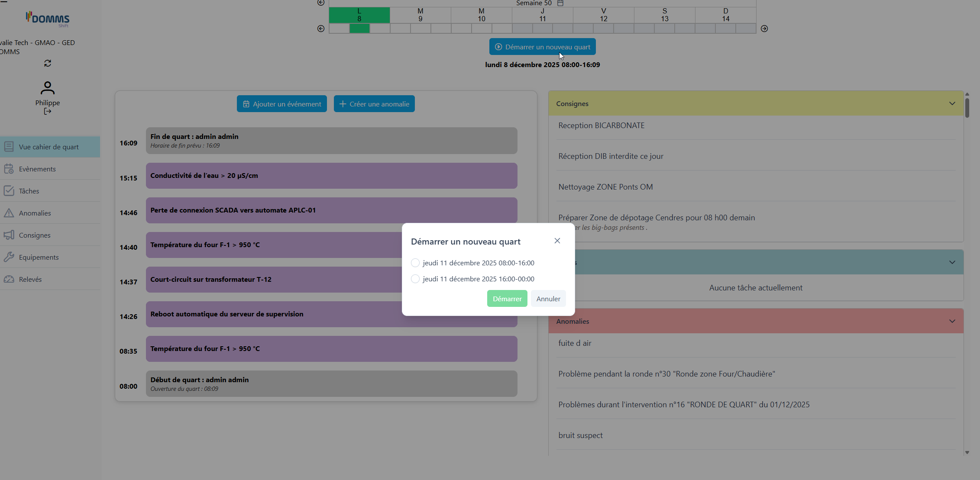Viewport: 980px width, 480px height.
Task: Collapse the tasks panel chevron
Action: tap(952, 262)
